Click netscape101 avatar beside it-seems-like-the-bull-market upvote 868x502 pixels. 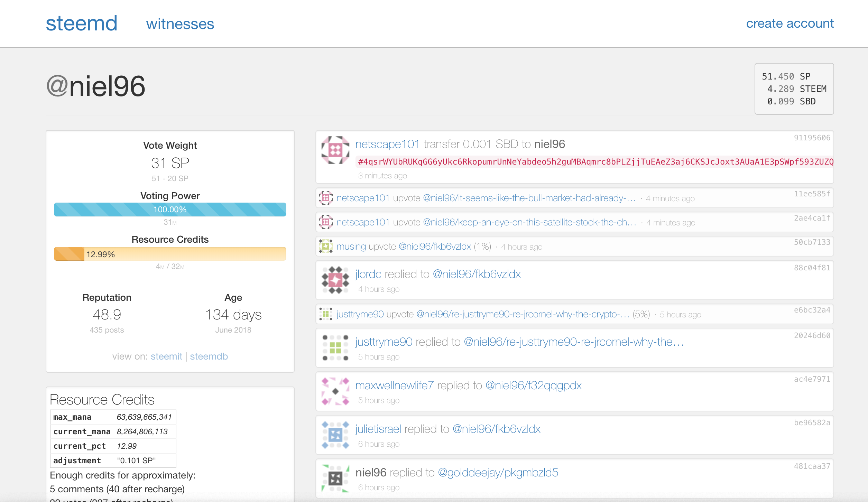[325, 198]
